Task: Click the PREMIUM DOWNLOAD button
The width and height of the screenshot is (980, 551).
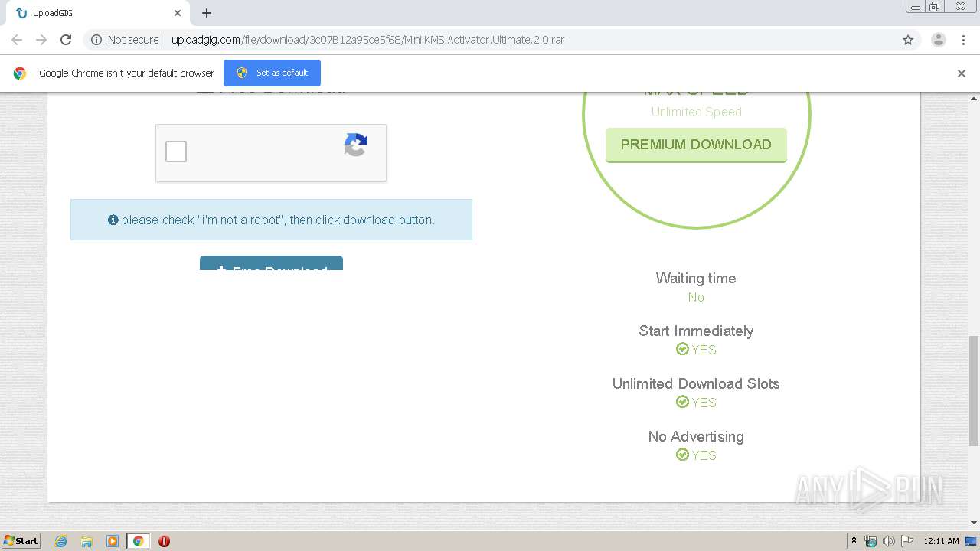Action: 696,145
